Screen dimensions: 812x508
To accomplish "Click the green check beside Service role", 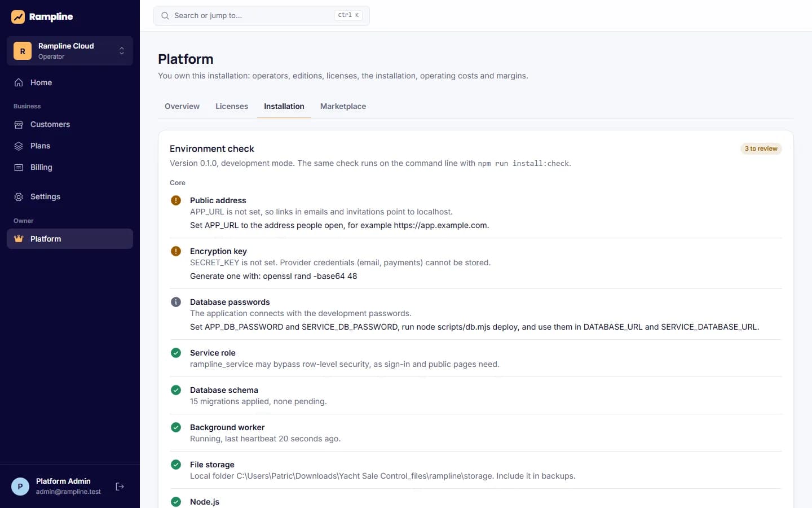I will pyautogui.click(x=176, y=353).
